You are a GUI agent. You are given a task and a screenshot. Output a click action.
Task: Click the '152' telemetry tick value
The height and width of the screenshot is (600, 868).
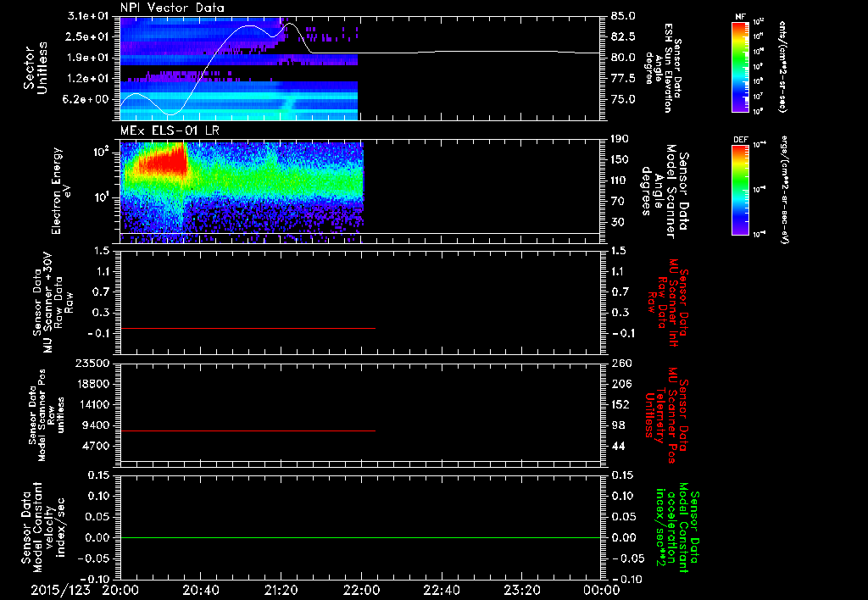point(620,404)
